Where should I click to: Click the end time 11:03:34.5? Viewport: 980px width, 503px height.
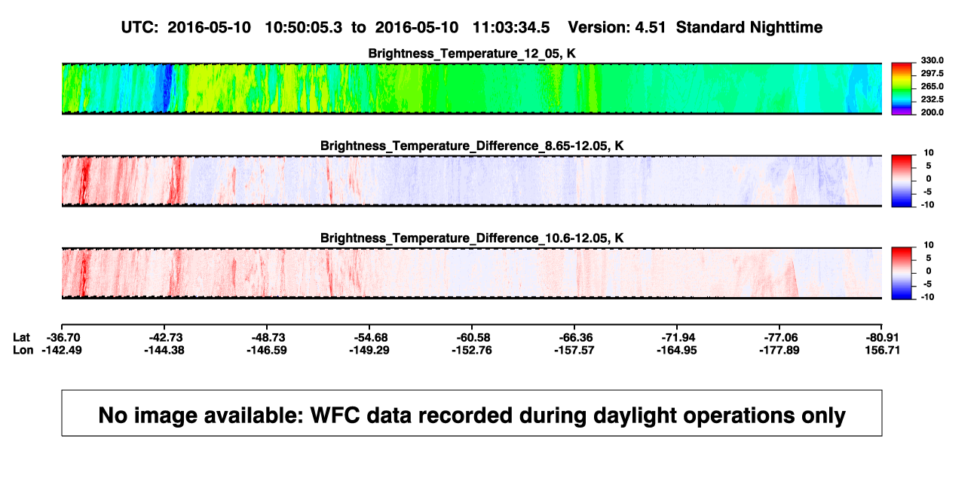[510, 28]
